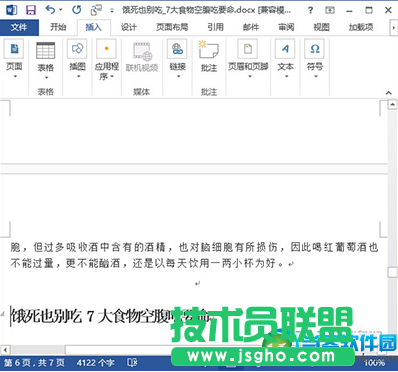Screen dimensions: 398x372
Task: Open Word Help question mark
Action: (310, 10)
